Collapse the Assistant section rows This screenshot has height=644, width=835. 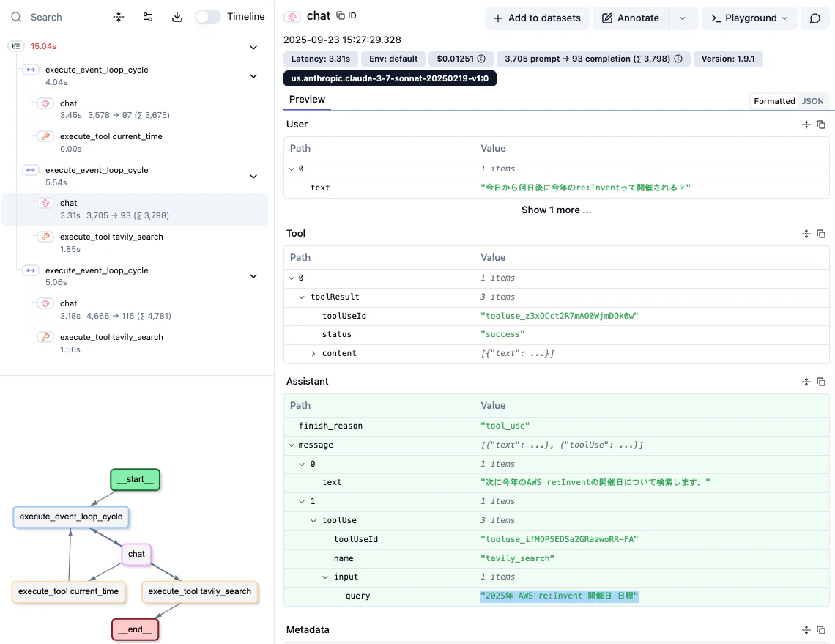(x=806, y=382)
